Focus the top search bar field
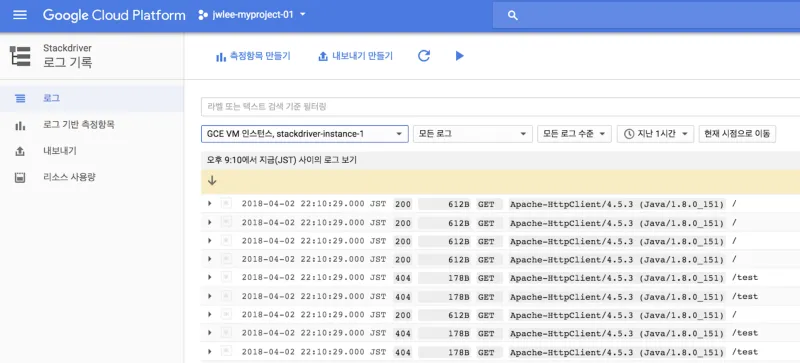 pyautogui.click(x=646, y=15)
